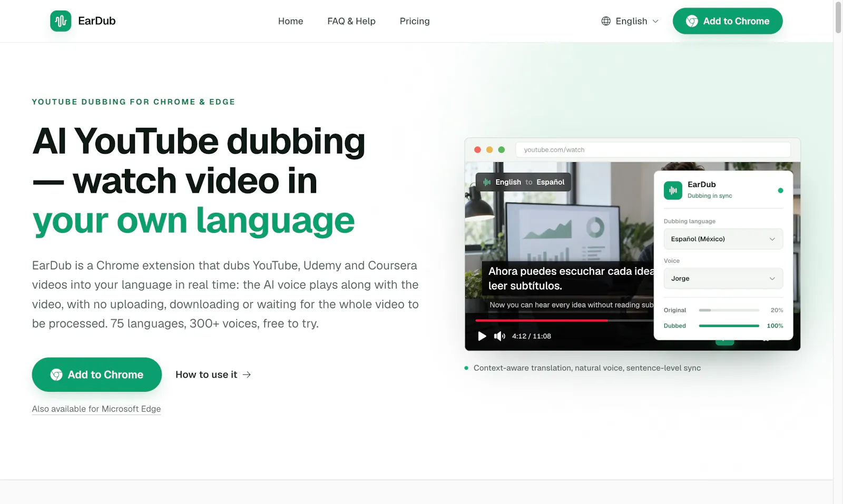Click the header Add to Chrome button
This screenshot has height=504, width=843.
click(728, 21)
